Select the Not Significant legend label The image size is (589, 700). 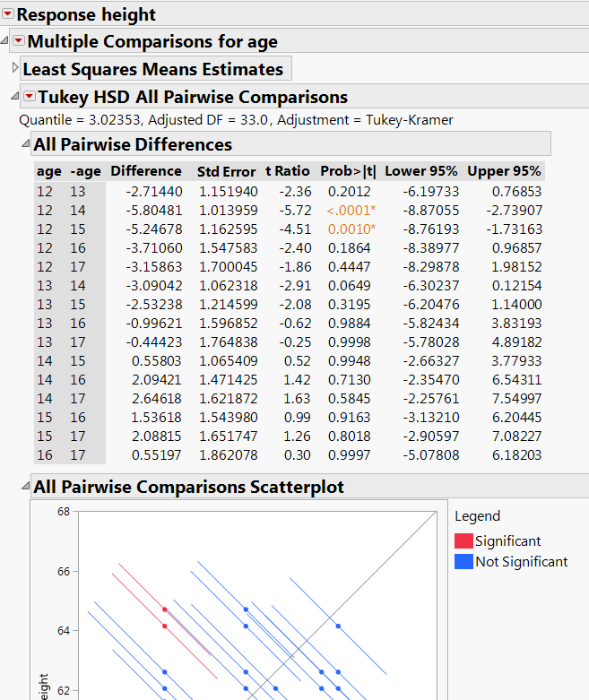pos(522,562)
